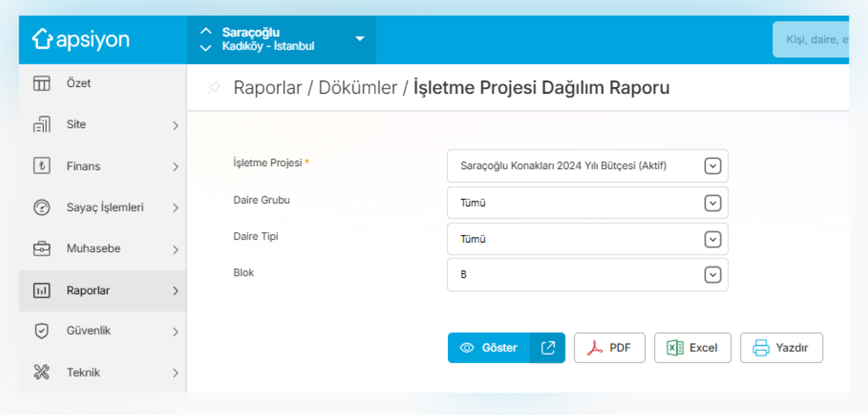
Task: Export report with the PDF button
Action: (x=609, y=348)
